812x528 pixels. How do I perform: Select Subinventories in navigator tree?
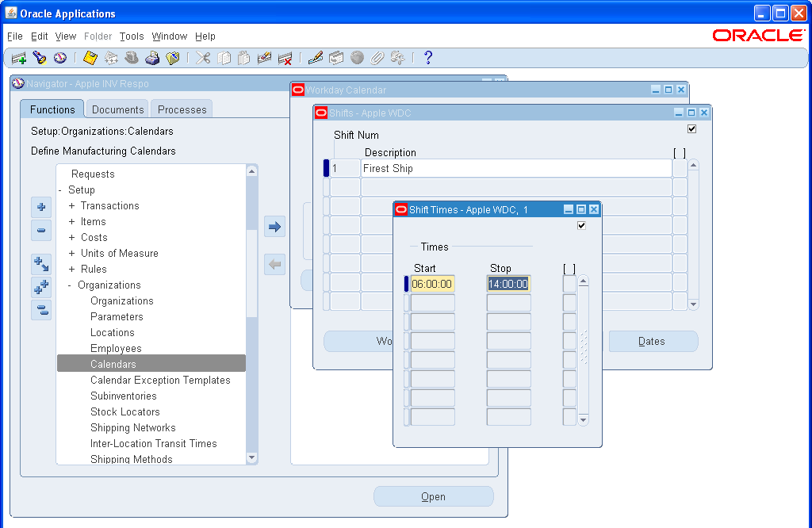click(123, 396)
